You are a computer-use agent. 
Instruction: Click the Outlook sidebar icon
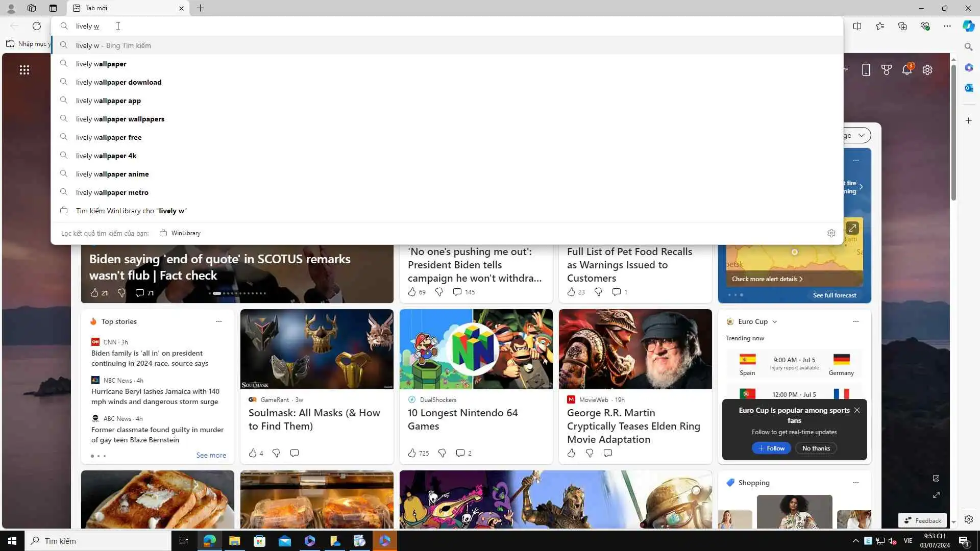pyautogui.click(x=968, y=88)
